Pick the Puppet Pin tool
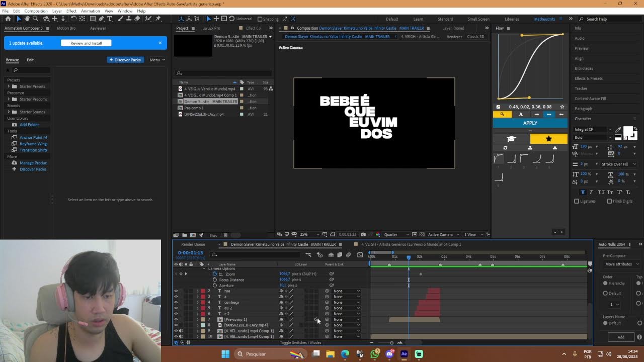644x362 pixels. 158,19
